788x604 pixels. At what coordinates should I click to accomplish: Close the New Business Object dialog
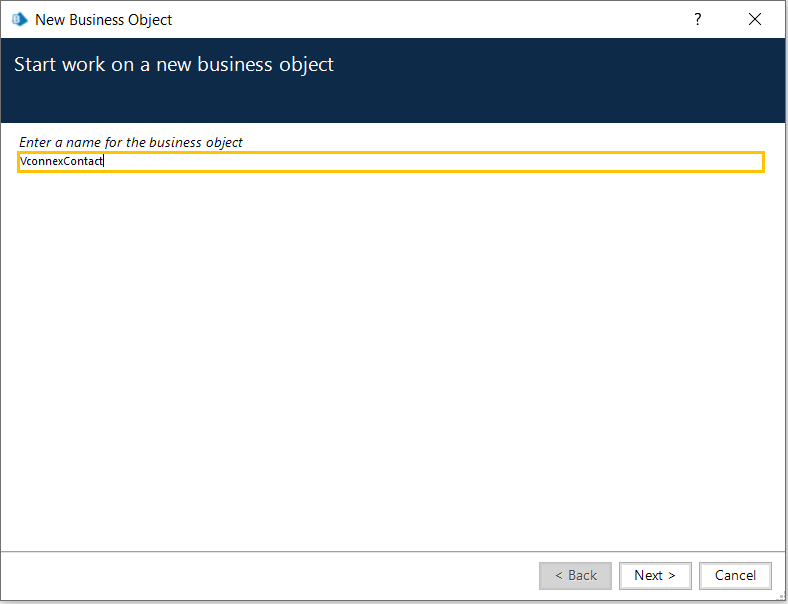point(754,19)
